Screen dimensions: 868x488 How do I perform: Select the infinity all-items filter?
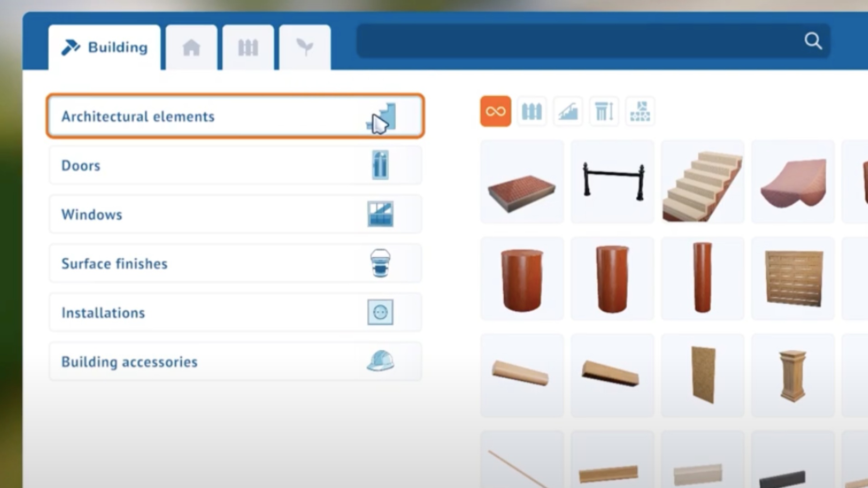point(495,111)
